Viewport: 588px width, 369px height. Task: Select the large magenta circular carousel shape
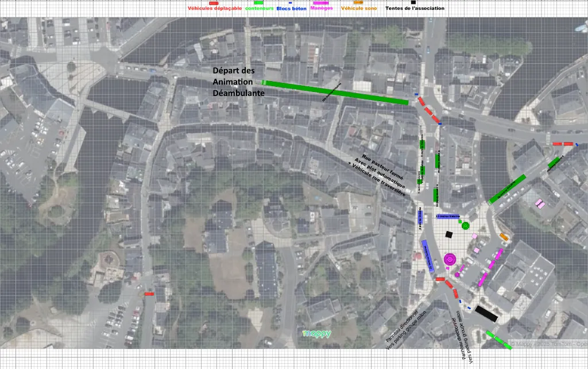450,259
